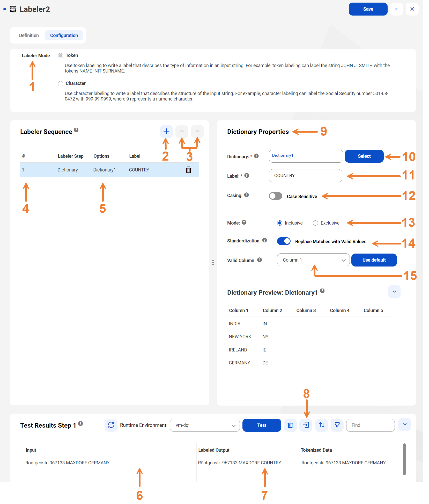Delete the Dictionary step with trash icon
Viewport: 429px width, 504px height.
189,170
